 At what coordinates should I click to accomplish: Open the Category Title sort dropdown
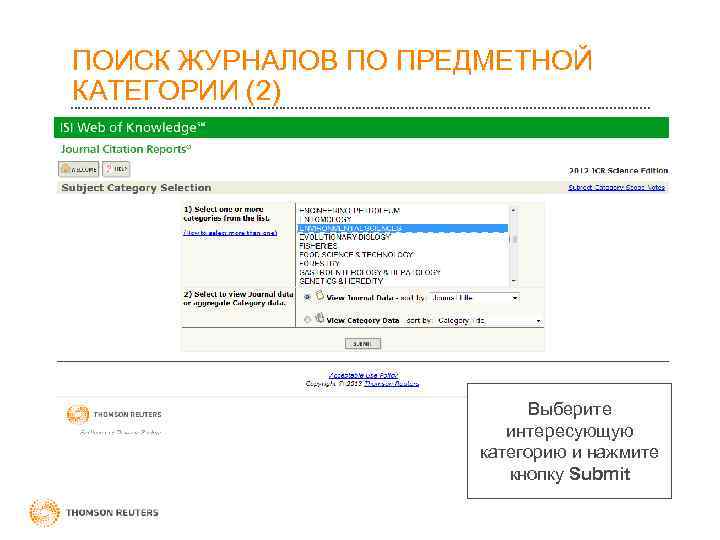tap(489, 320)
